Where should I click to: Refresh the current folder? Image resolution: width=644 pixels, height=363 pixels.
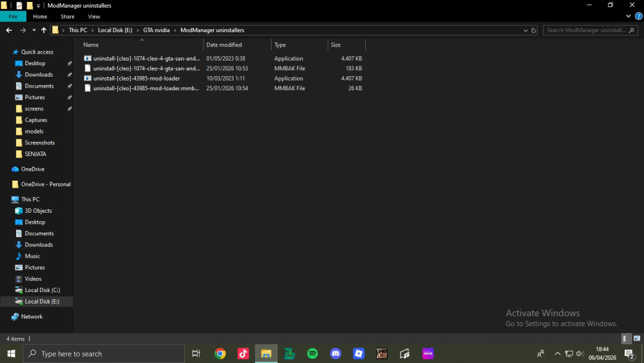(533, 30)
